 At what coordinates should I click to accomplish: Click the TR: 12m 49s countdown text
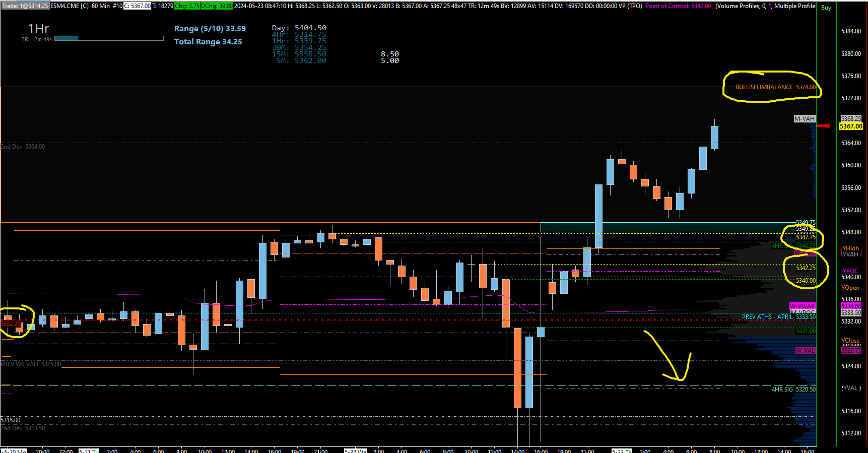37,39
